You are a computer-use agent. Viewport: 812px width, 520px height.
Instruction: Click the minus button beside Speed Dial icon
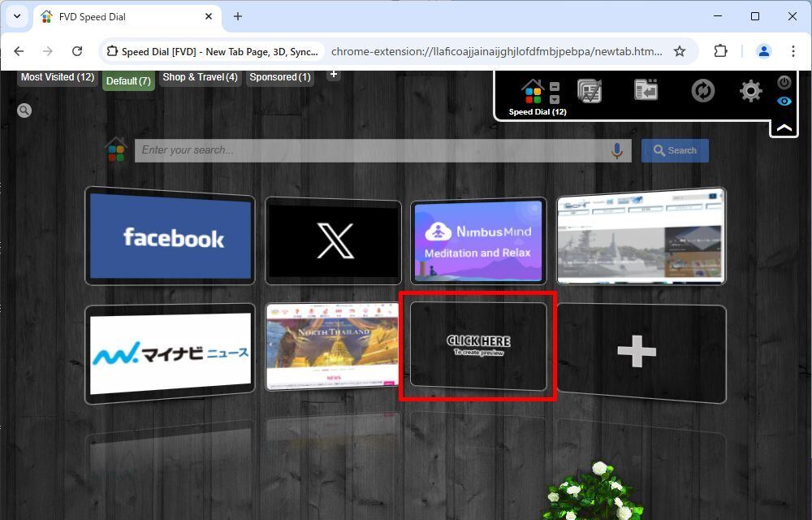coord(555,86)
